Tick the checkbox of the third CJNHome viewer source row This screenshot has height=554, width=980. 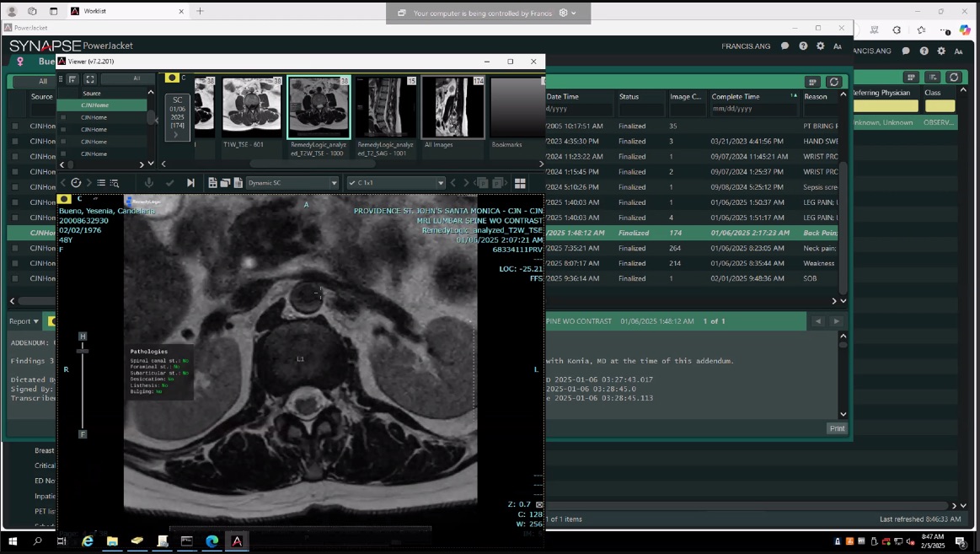(63, 129)
